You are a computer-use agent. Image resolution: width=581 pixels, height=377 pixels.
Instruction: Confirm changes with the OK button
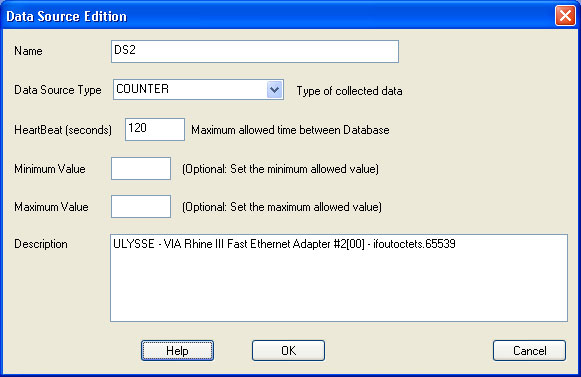coord(288,351)
